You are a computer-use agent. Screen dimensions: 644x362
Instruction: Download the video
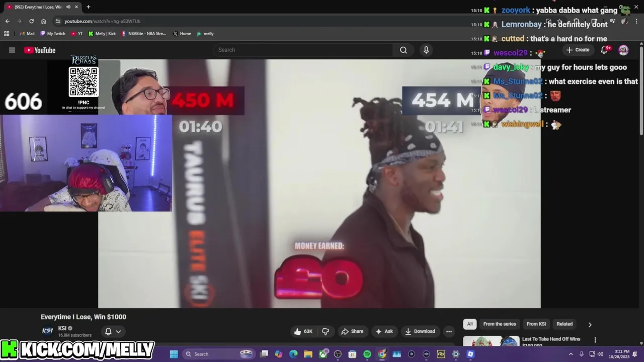coord(420,331)
